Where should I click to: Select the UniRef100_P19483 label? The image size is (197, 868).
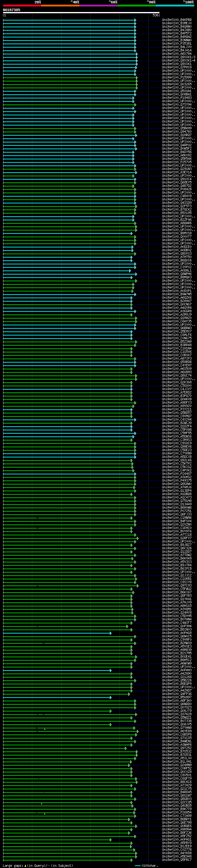coord(176,98)
